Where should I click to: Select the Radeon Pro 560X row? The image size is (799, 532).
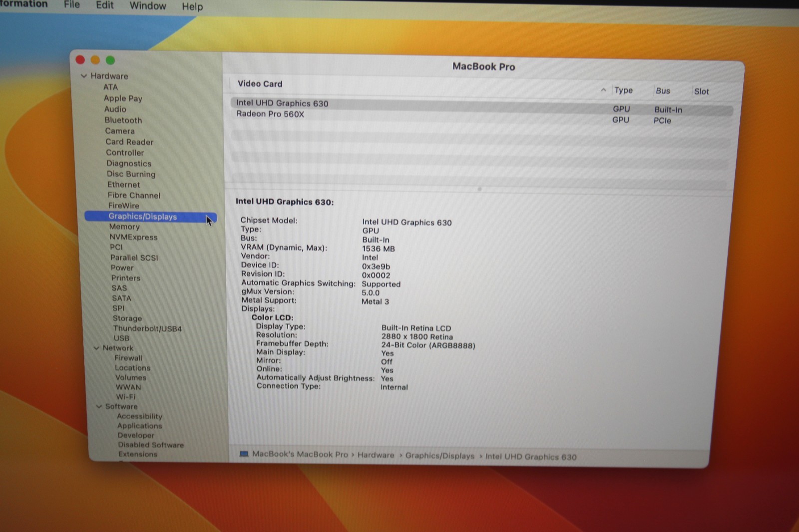[x=481, y=117]
